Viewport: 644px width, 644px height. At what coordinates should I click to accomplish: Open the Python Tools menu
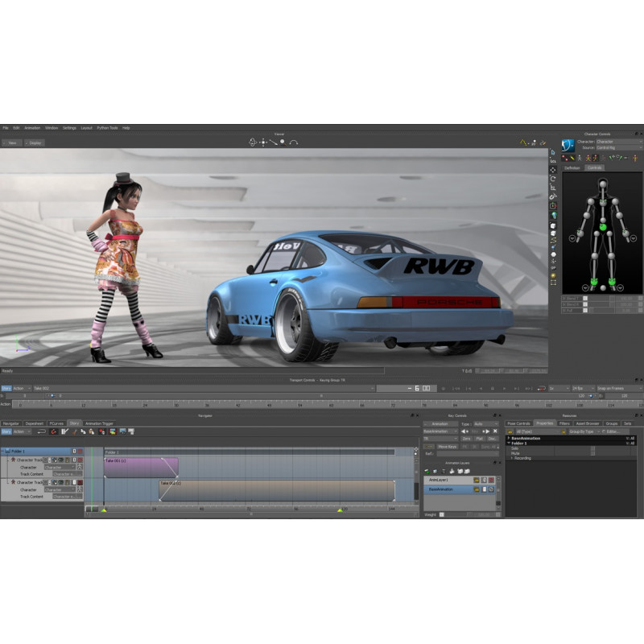(x=107, y=128)
